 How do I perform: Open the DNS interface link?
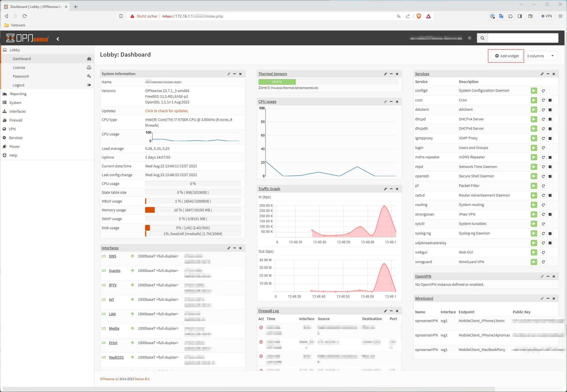point(112,256)
